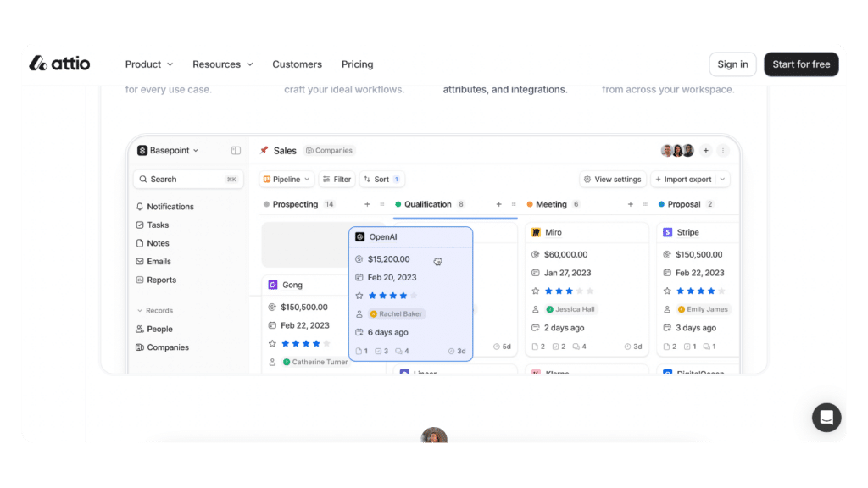Go to the Customers page

(x=297, y=64)
